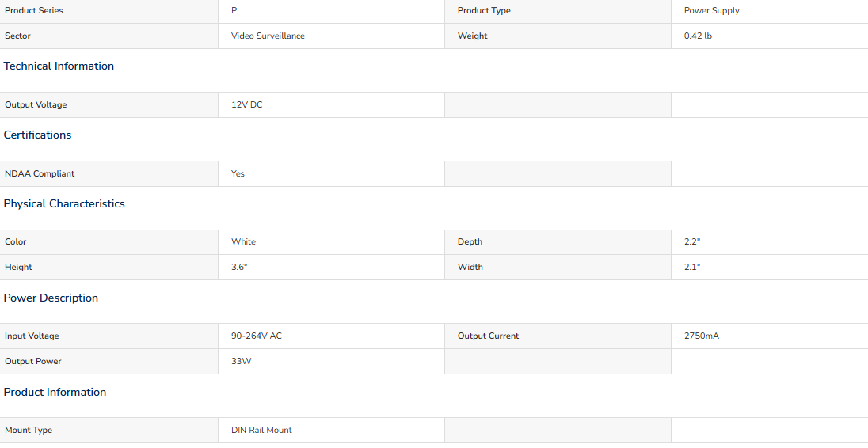Select the Product Information section heading
868x448 pixels.
pyautogui.click(x=55, y=392)
